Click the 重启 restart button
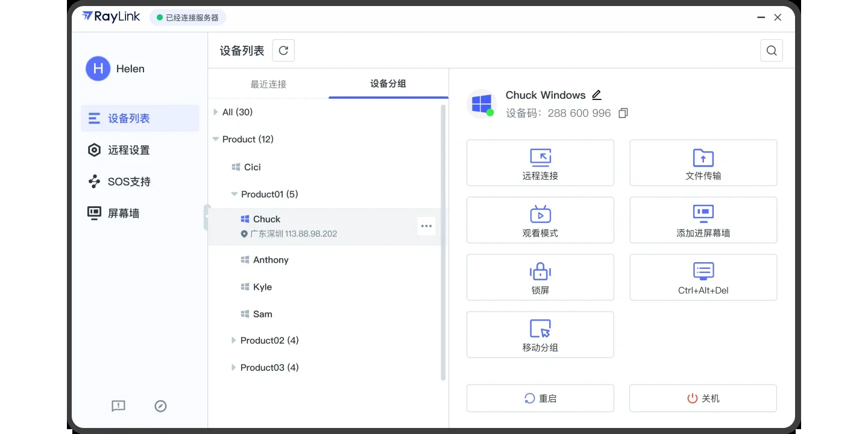Image resolution: width=868 pixels, height=434 pixels. click(x=540, y=398)
